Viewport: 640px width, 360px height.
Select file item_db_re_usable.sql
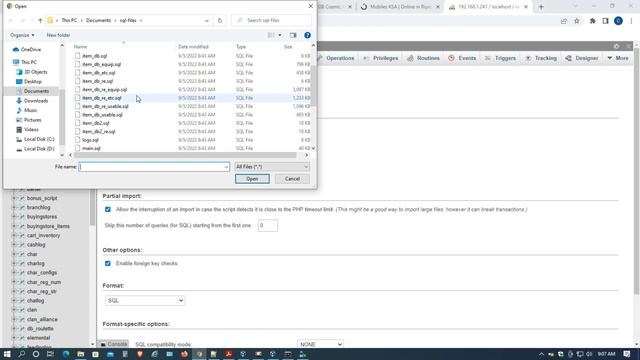(105, 107)
